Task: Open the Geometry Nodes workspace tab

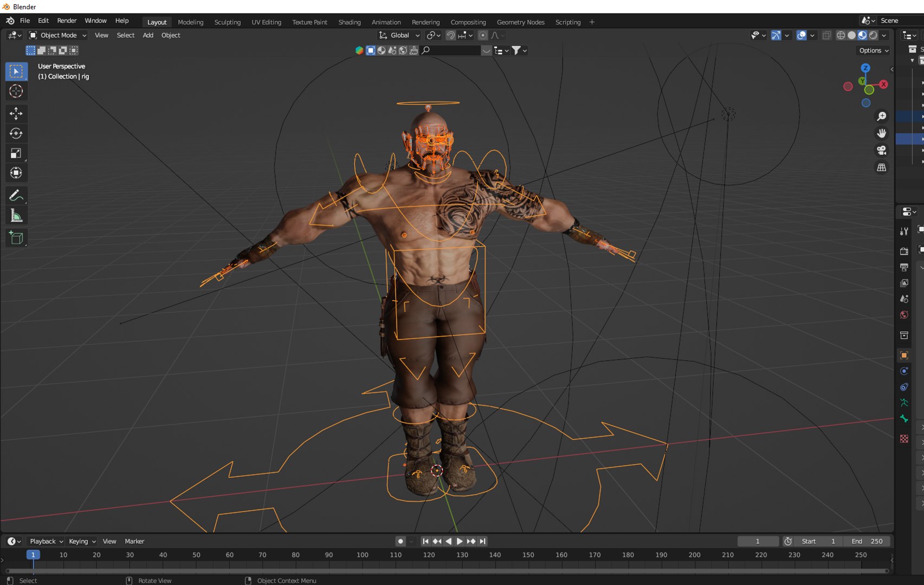Action: click(520, 22)
